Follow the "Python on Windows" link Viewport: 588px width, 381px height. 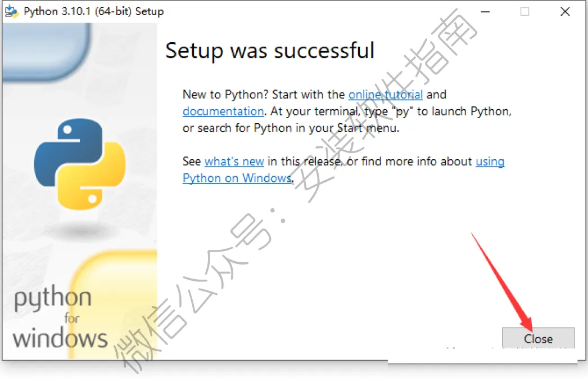[237, 178]
